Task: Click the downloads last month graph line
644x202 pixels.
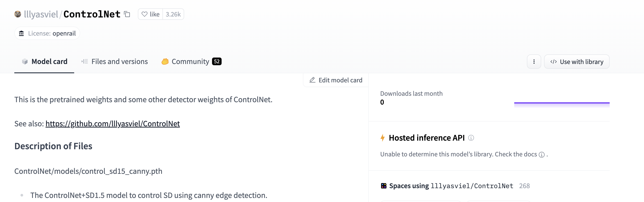Action: [x=562, y=103]
